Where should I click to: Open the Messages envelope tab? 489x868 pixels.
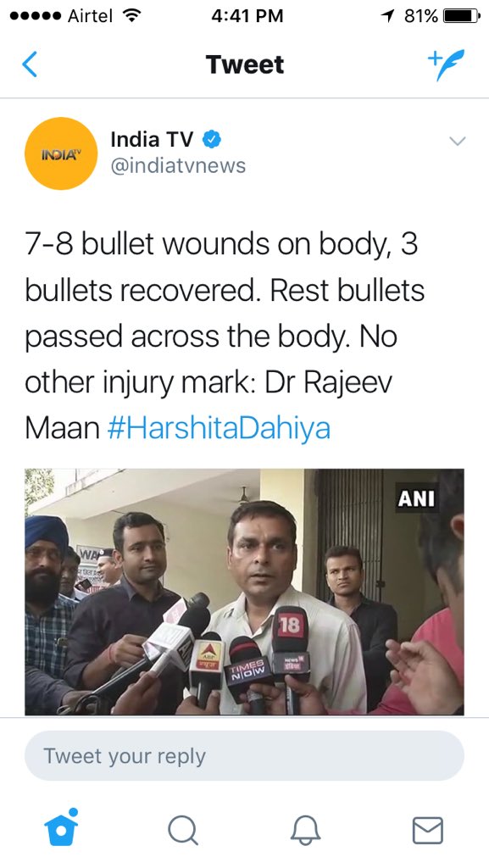[x=428, y=831]
